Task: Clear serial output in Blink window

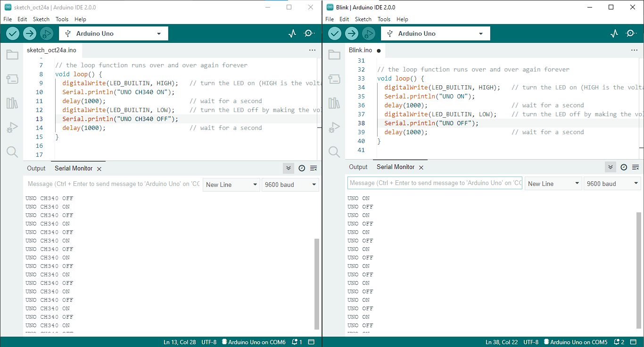Action: pos(636,167)
